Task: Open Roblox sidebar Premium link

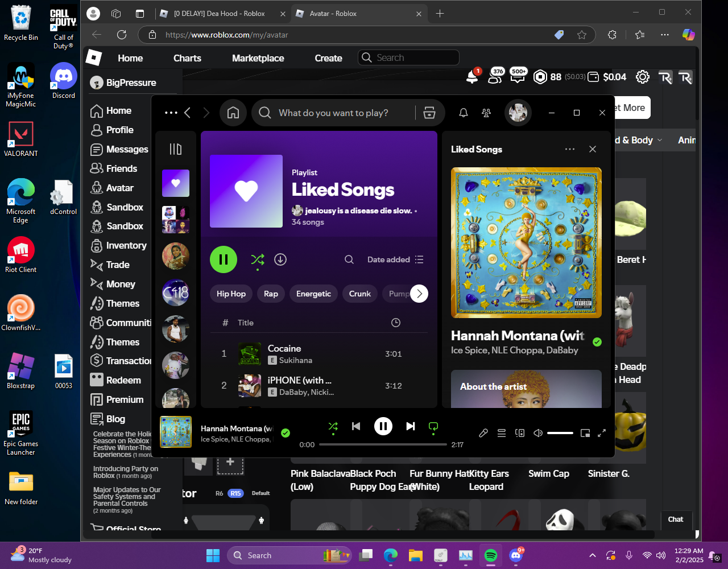Action: pos(117,399)
